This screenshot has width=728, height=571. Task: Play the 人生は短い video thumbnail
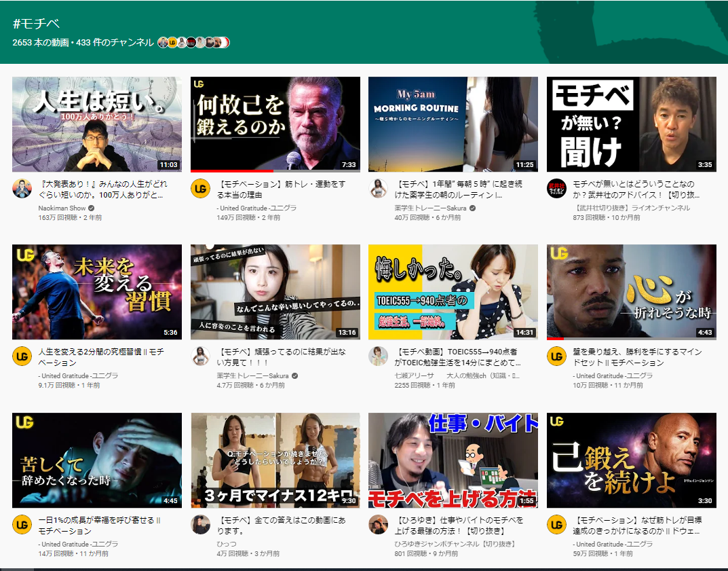[97, 124]
